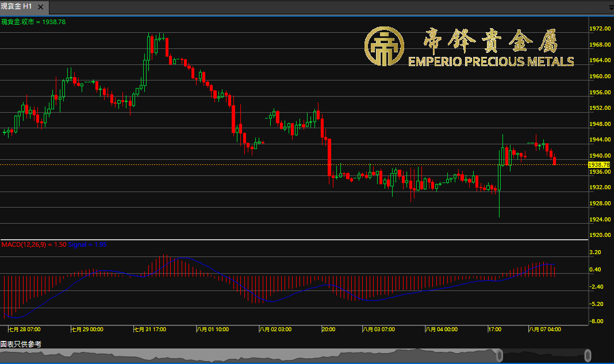The width and height of the screenshot is (614, 364).
Task: Click the 圖表只供參考 disclaimer text
Action: click(21, 344)
